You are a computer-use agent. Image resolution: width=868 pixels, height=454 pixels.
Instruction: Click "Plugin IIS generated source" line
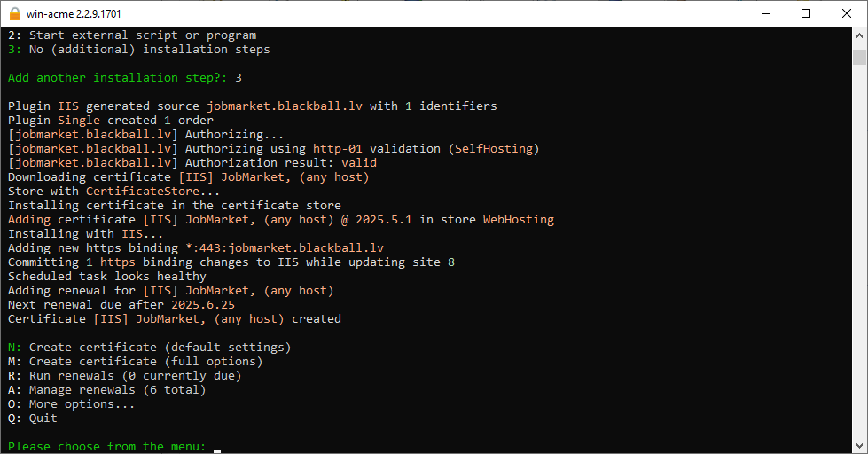click(x=253, y=106)
